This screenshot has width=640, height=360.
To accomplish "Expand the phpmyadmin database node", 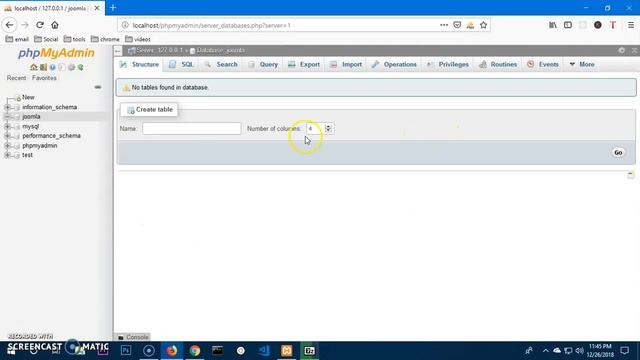I will pos(7,146).
